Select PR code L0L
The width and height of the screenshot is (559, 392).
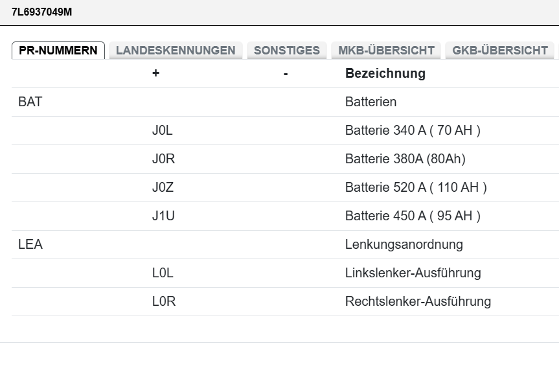163,273
